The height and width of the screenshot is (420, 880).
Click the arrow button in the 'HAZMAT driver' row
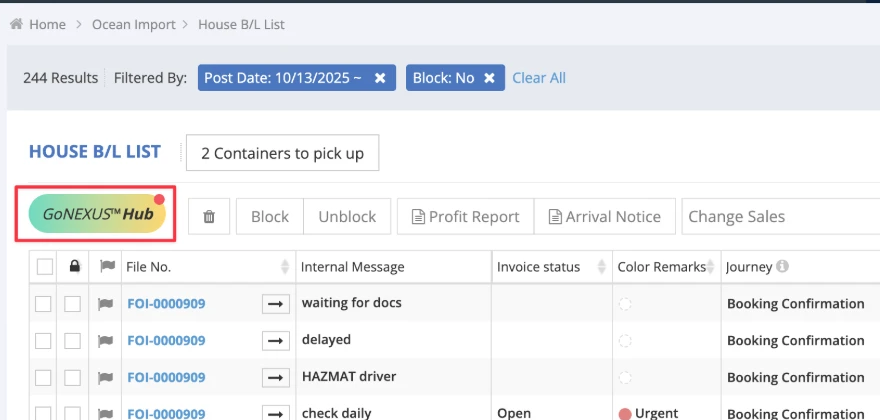276,378
